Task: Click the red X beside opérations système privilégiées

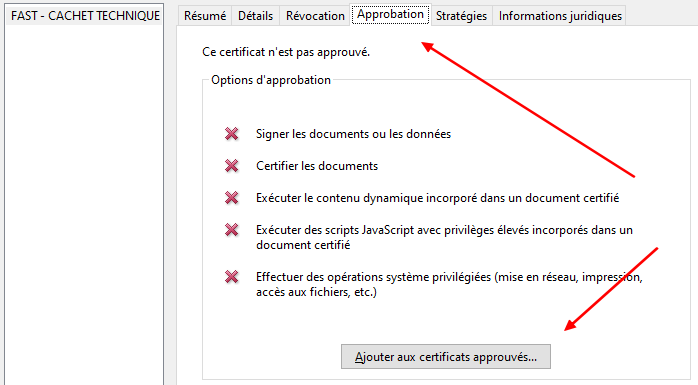Action: click(x=231, y=277)
